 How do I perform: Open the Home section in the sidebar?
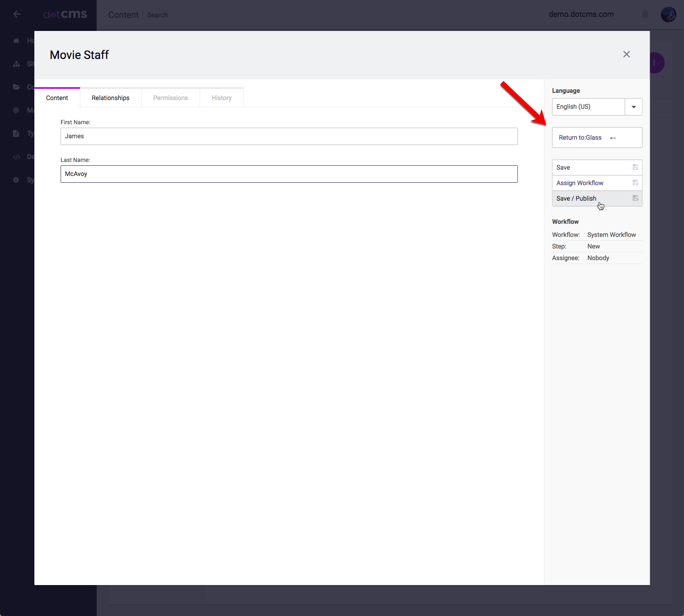[x=16, y=41]
